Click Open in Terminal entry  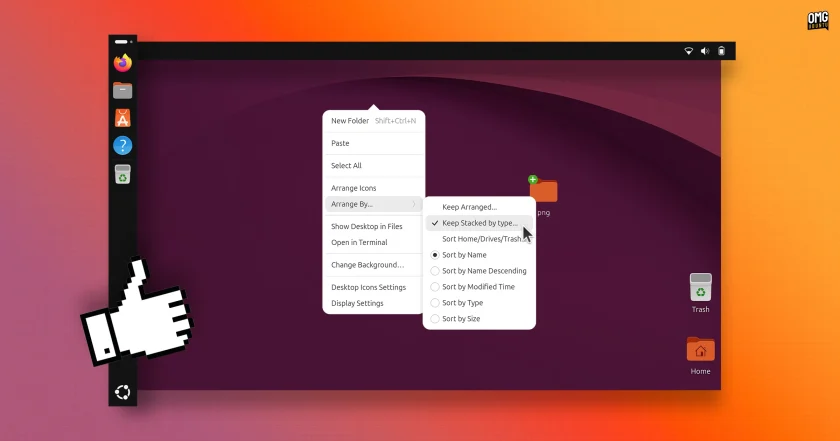tap(374, 242)
